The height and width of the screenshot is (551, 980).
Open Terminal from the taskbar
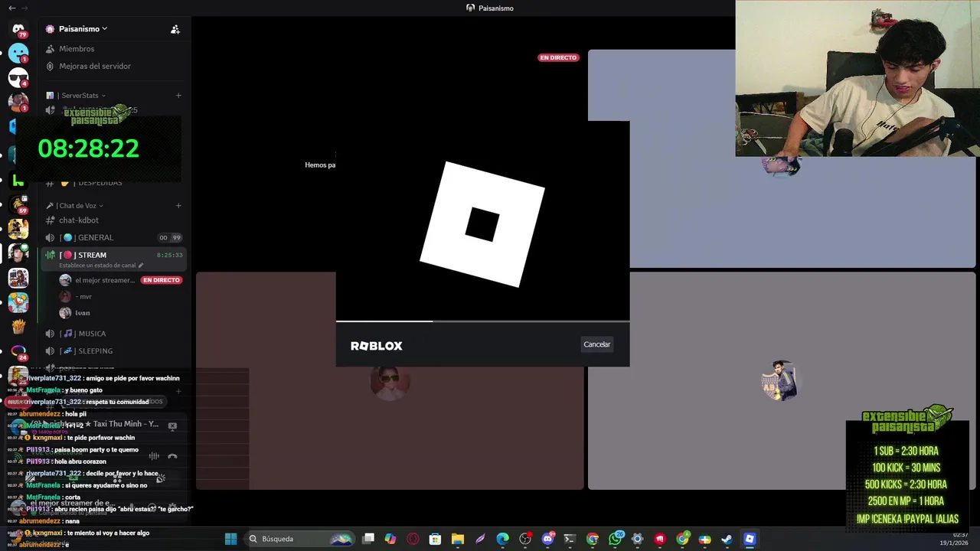click(x=570, y=539)
